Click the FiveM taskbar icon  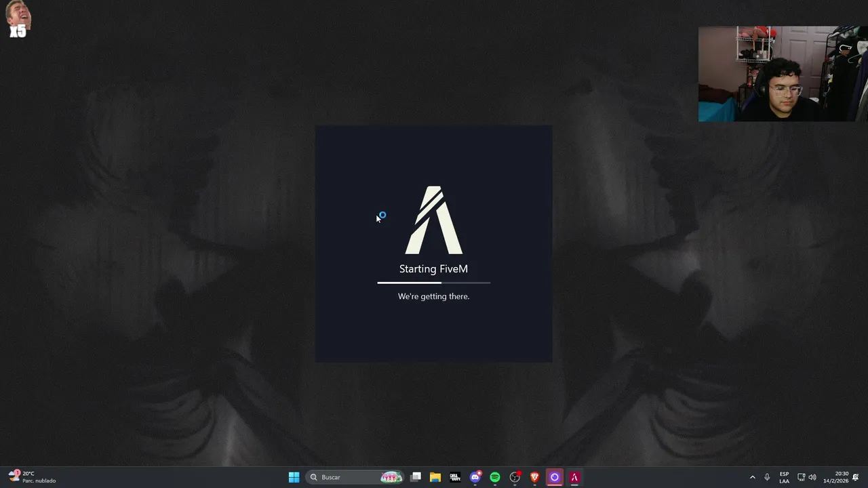click(574, 477)
